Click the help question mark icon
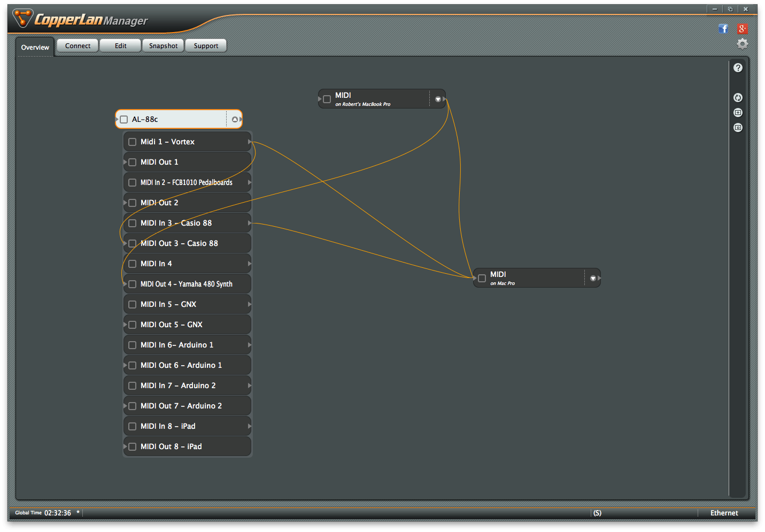Viewport: 765px width, 532px height. [x=738, y=68]
